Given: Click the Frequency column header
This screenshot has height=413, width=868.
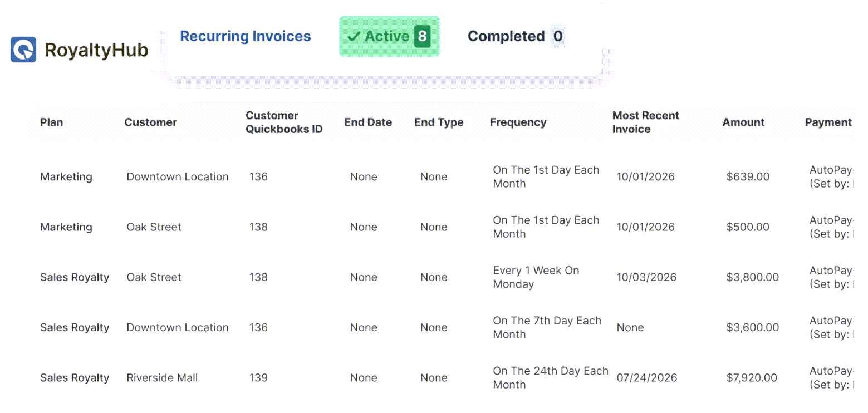Looking at the screenshot, I should [518, 122].
